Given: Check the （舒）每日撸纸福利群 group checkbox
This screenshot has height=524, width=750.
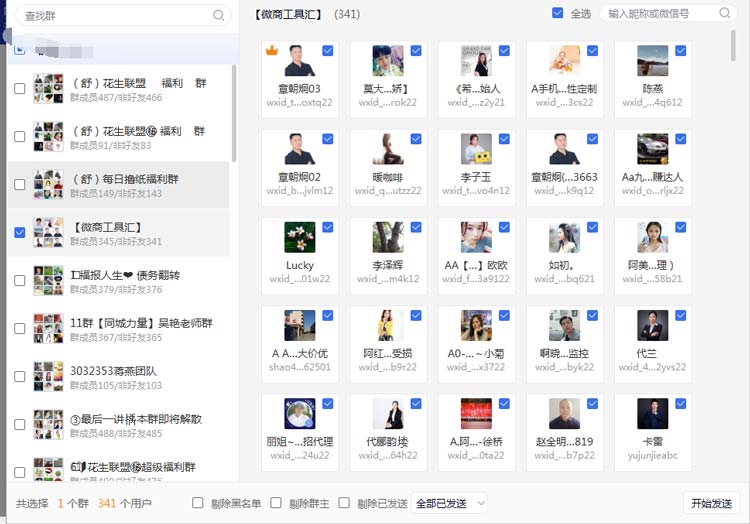Looking at the screenshot, I should tap(20, 185).
